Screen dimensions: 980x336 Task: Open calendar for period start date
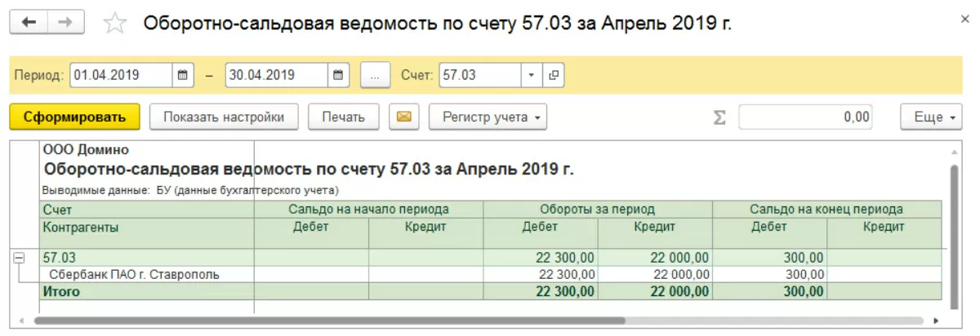click(x=183, y=75)
